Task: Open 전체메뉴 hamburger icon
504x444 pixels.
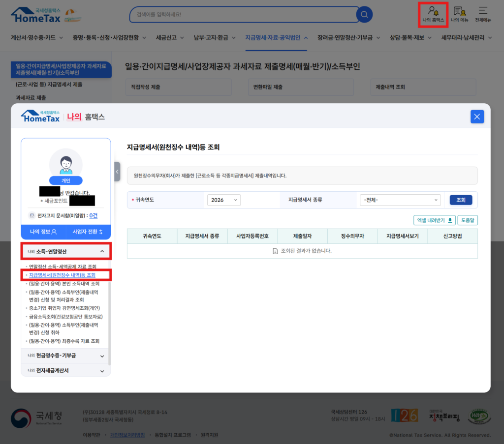Action: coord(483,14)
